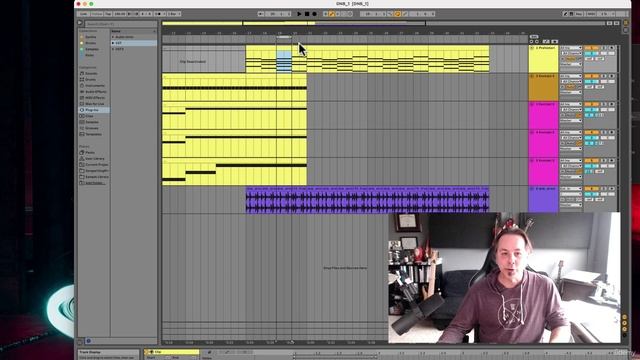Select the Plug-Ins browser category
This screenshot has width=640, height=360.
click(93, 110)
